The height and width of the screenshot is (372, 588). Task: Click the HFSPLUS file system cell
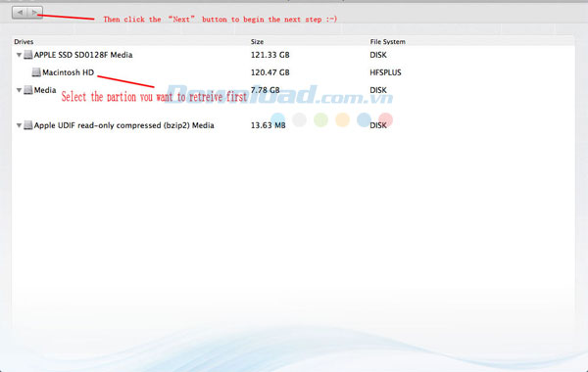coord(385,72)
